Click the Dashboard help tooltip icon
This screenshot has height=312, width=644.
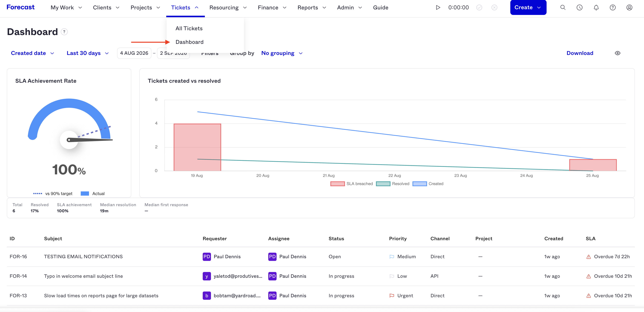pos(64,32)
